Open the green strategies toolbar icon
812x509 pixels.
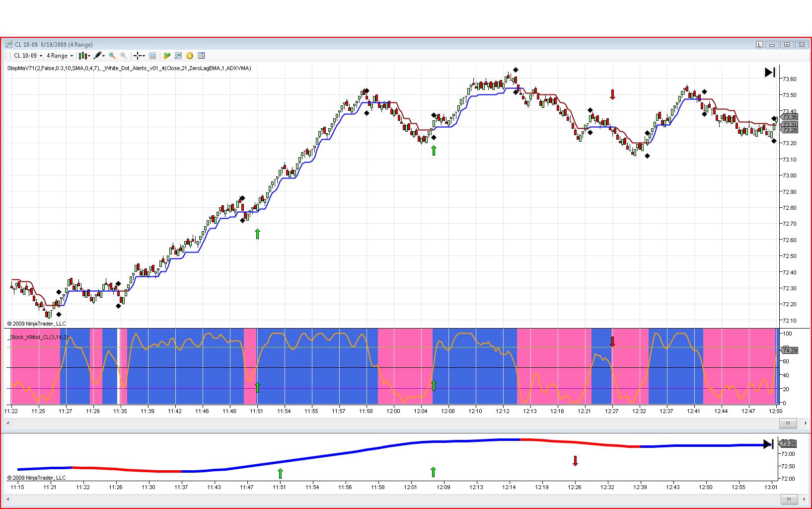pos(167,56)
